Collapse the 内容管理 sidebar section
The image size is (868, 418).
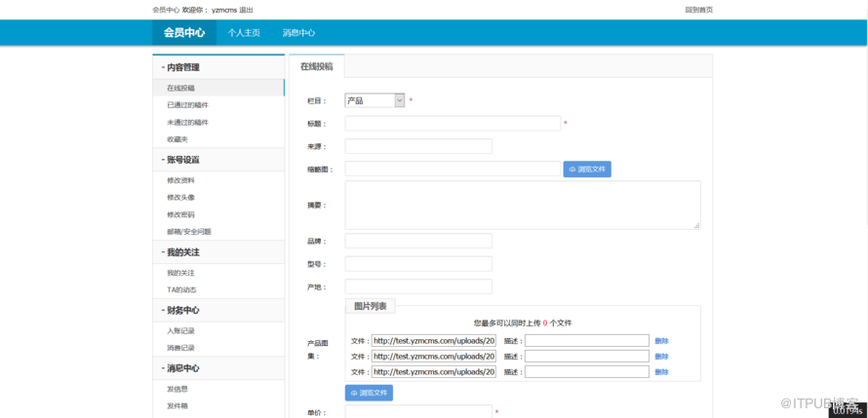click(218, 67)
